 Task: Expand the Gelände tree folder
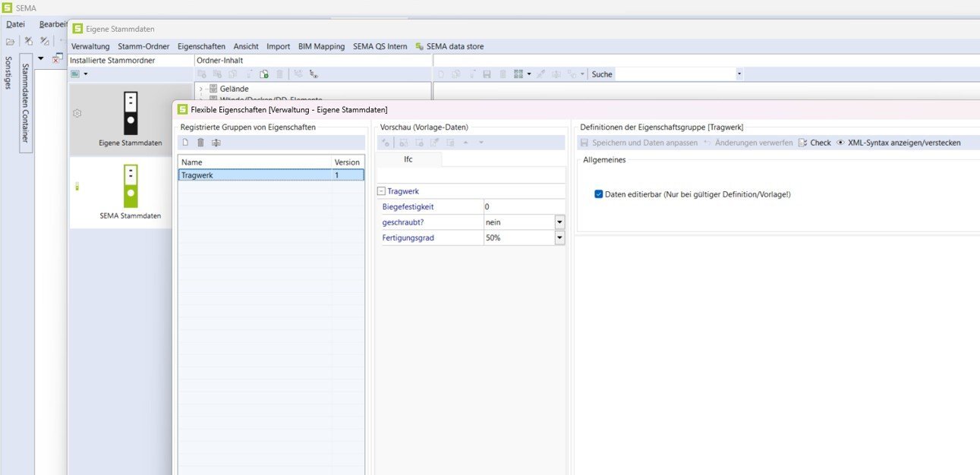point(201,89)
